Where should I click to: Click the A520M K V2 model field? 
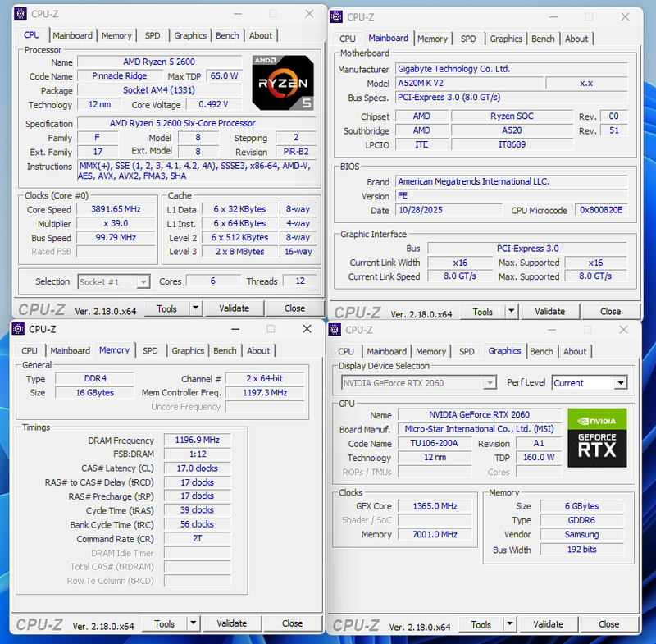469,83
